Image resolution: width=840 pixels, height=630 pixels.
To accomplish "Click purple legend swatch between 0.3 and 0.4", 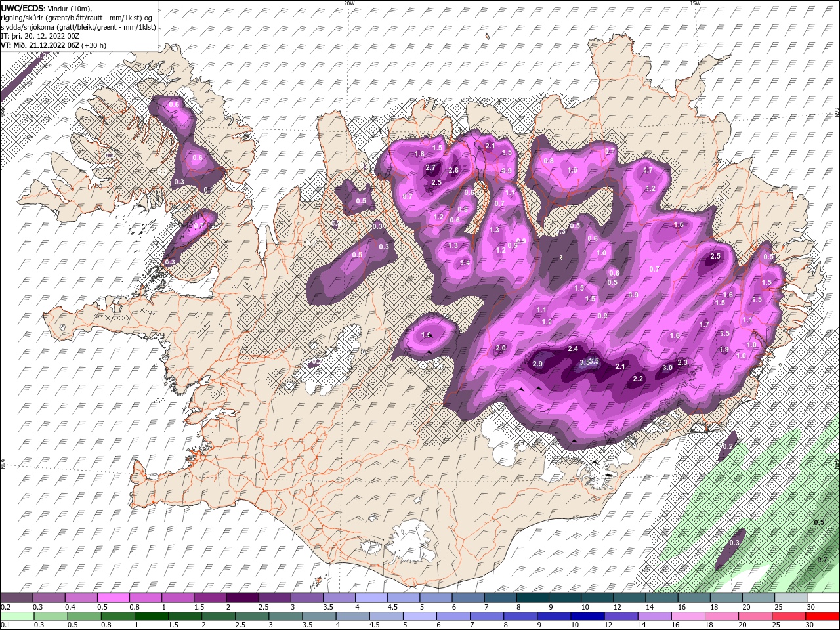I will [49, 598].
